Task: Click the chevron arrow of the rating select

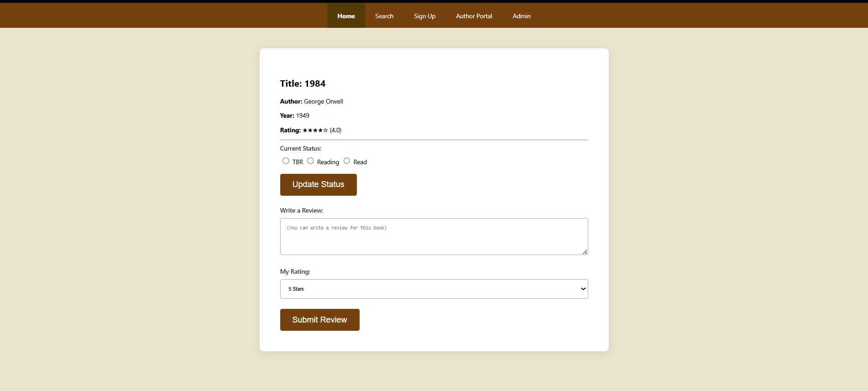Action: [x=583, y=289]
